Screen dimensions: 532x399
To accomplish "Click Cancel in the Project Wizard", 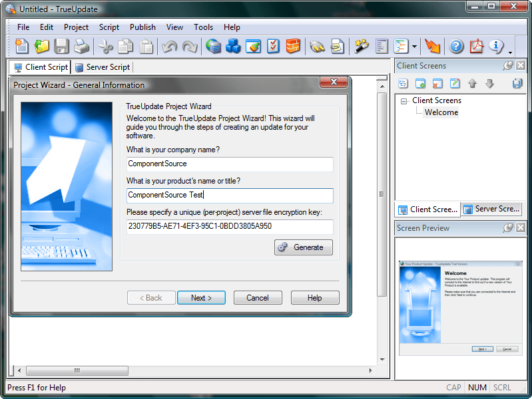I will pos(258,298).
